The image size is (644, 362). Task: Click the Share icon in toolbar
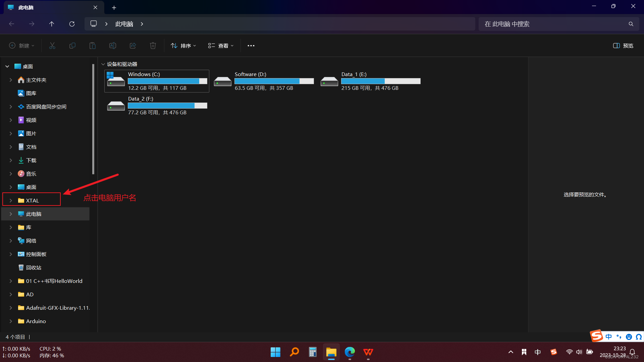(x=133, y=46)
